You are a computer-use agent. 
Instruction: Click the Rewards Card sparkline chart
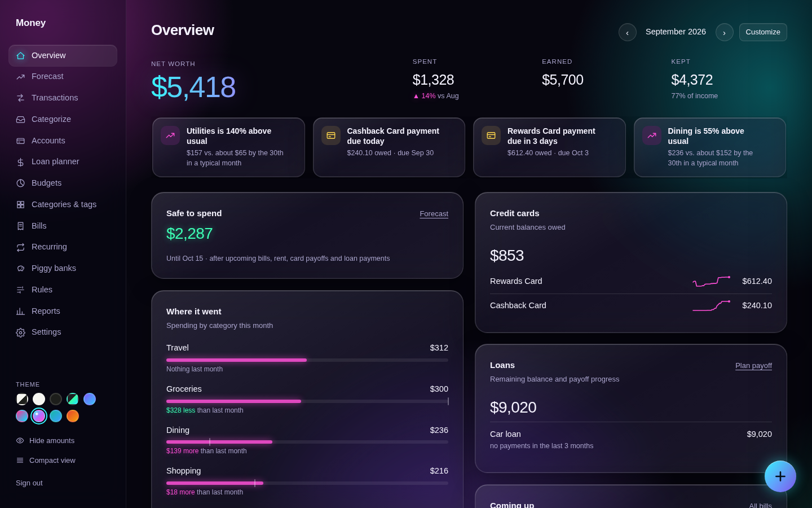pos(712,281)
